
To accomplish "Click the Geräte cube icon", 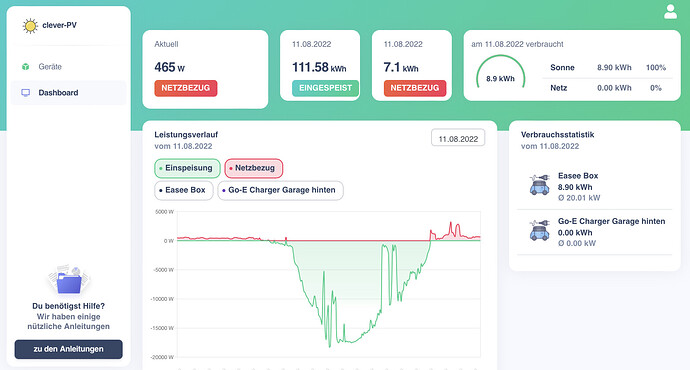I will [26, 67].
